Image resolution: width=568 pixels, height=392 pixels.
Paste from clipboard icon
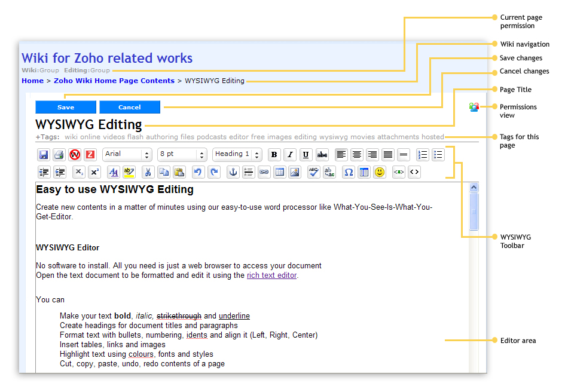coord(179,172)
